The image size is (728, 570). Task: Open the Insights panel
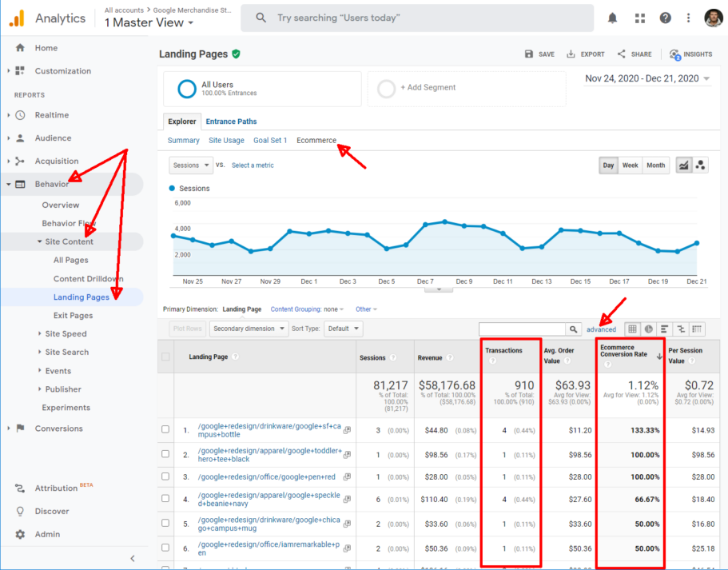(x=690, y=54)
